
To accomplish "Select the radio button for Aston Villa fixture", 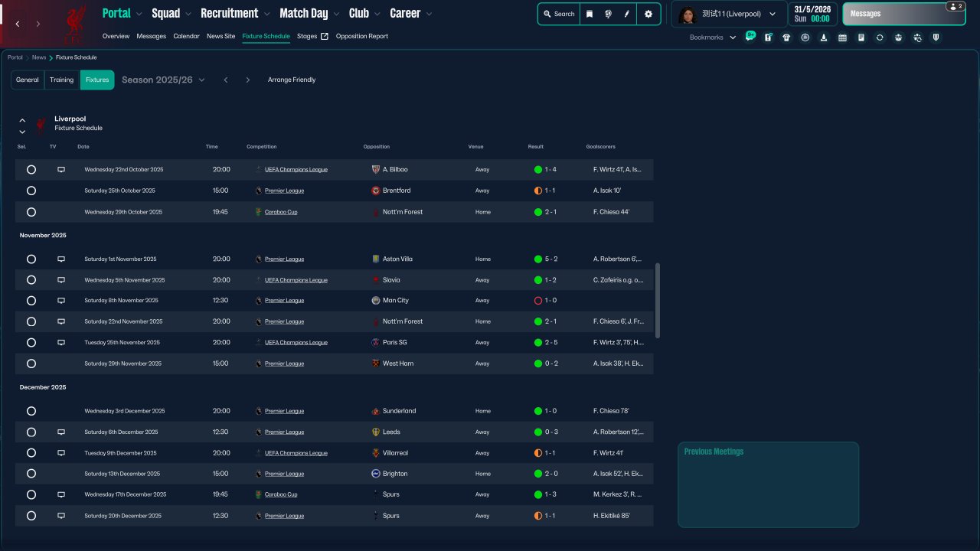I will point(31,259).
